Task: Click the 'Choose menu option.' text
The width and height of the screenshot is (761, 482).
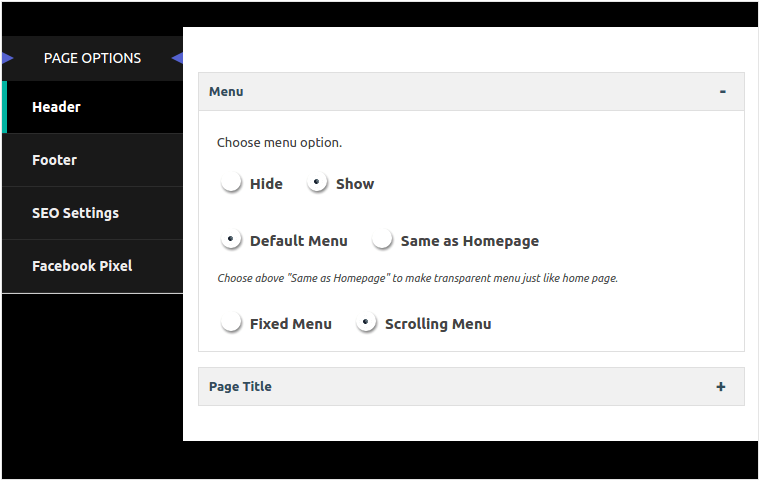Action: 279,143
